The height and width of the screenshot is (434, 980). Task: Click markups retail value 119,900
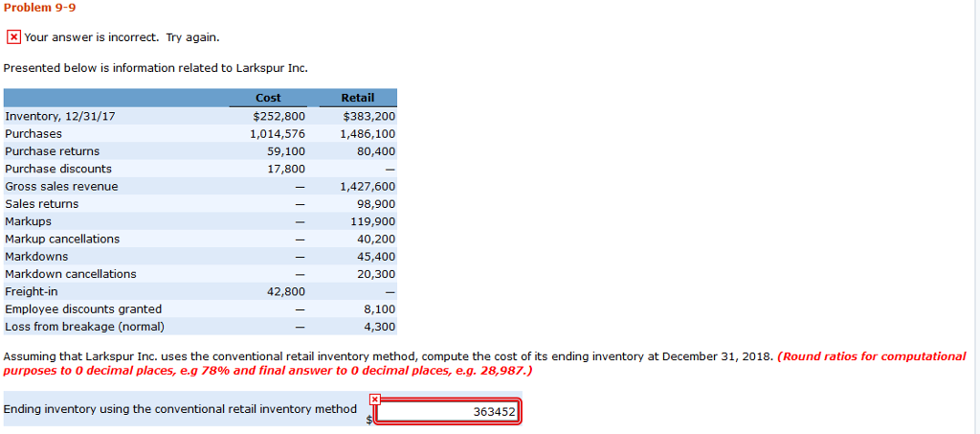point(374,221)
